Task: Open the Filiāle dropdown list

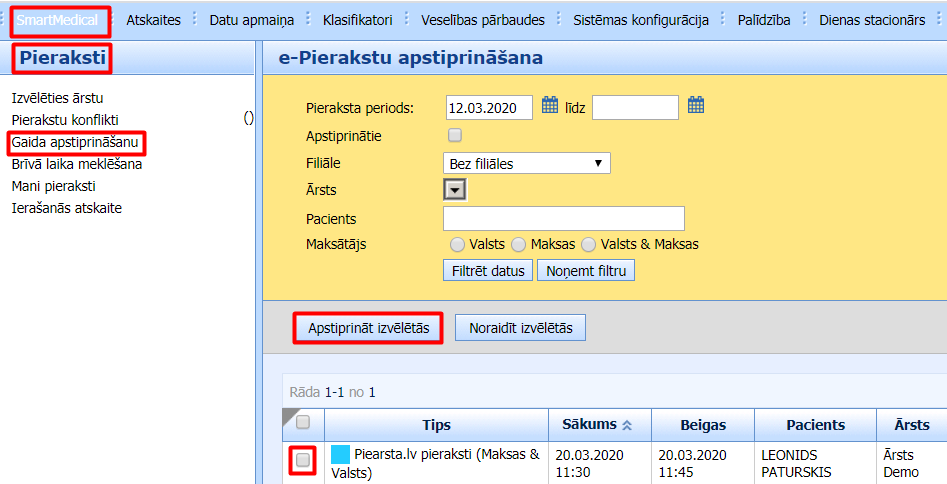Action: point(526,163)
